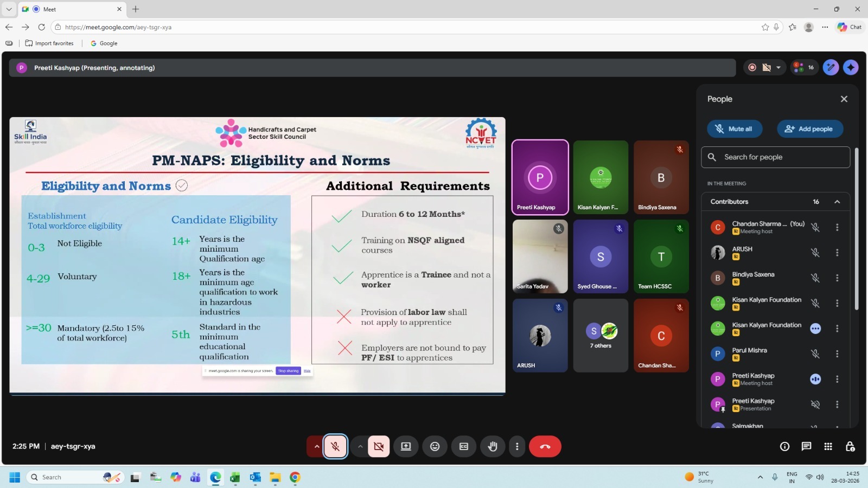Expand video settings arrow beside camera

point(360,446)
